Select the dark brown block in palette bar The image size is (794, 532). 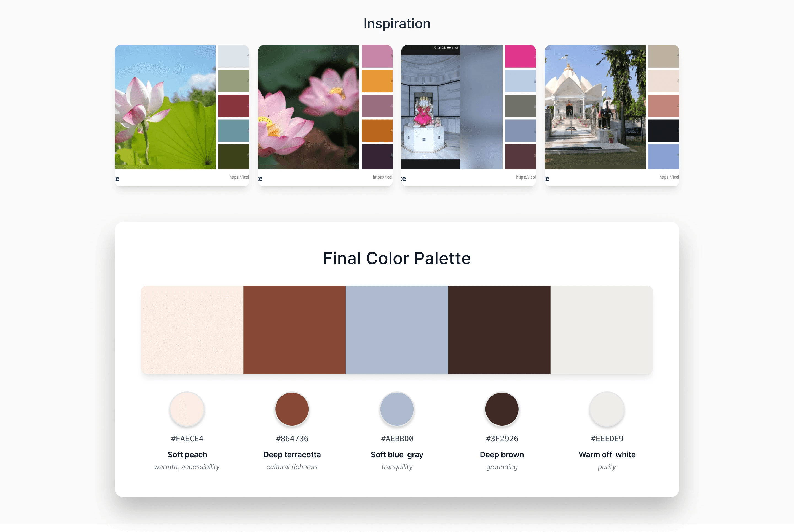point(499,329)
